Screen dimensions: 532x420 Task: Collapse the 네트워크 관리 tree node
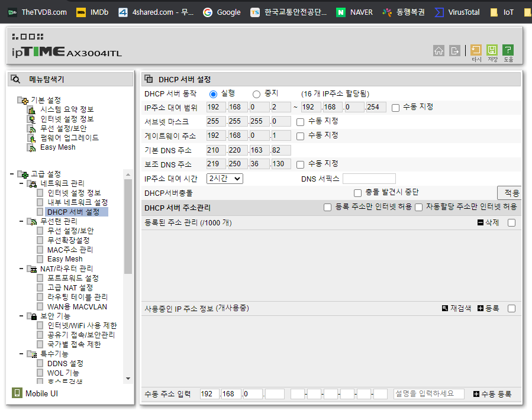pos(21,183)
